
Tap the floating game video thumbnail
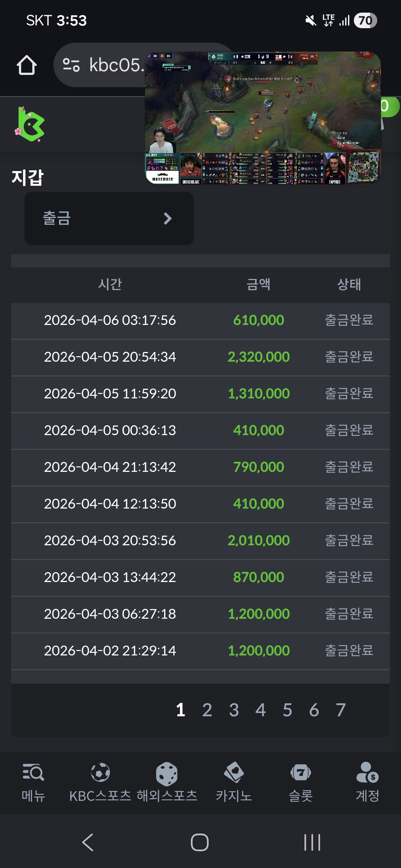(x=263, y=118)
